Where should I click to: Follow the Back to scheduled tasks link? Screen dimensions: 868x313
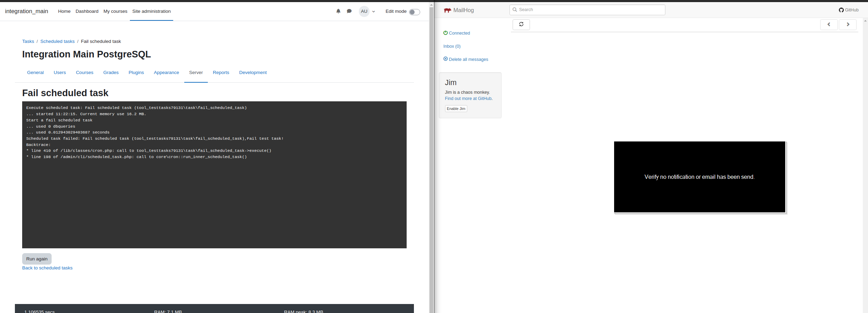[x=47, y=268]
